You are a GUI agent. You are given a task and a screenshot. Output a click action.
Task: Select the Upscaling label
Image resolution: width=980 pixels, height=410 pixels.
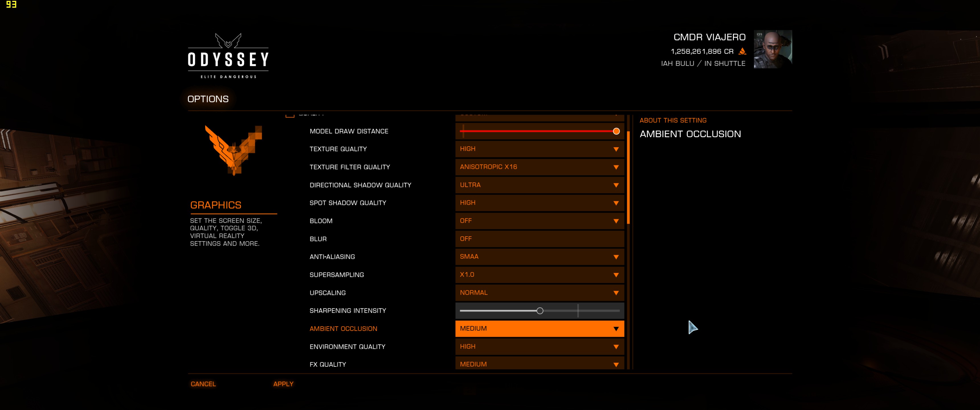point(328,293)
